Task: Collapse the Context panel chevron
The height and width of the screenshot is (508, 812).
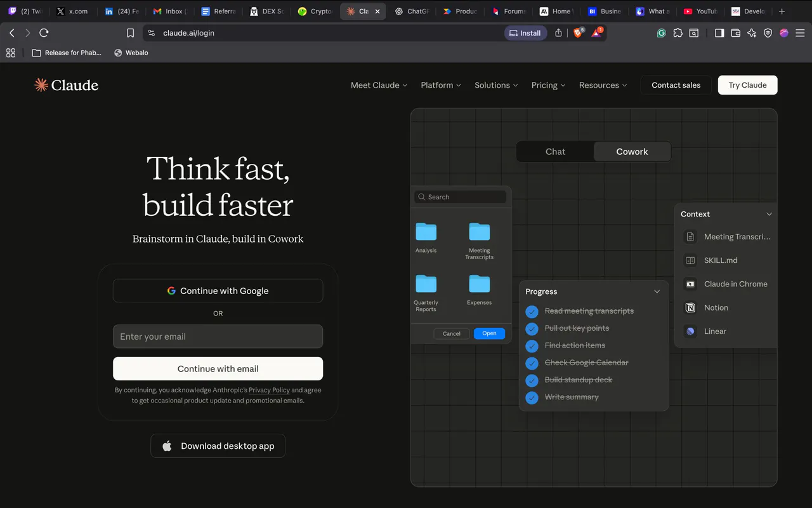Action: [769, 214]
